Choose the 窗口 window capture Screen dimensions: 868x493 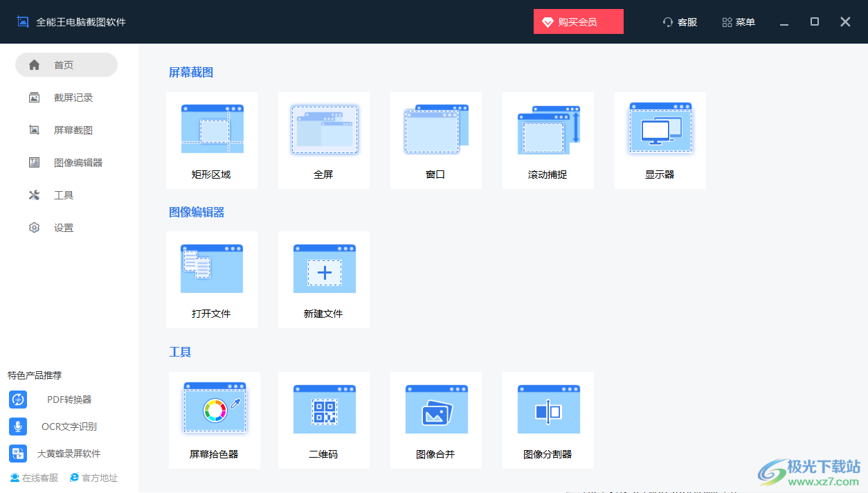pos(436,141)
